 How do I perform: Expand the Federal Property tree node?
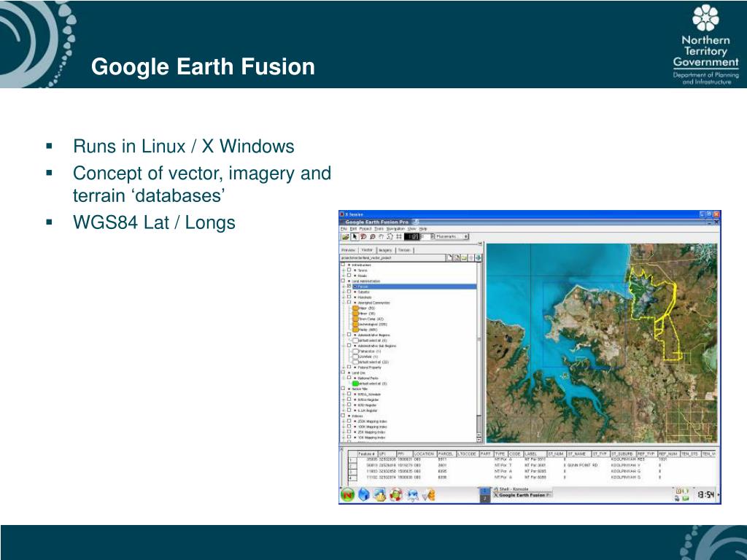(344, 367)
